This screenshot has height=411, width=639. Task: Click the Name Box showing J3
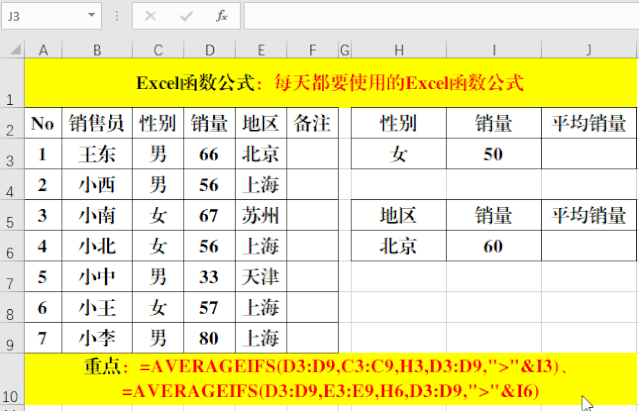51,16
